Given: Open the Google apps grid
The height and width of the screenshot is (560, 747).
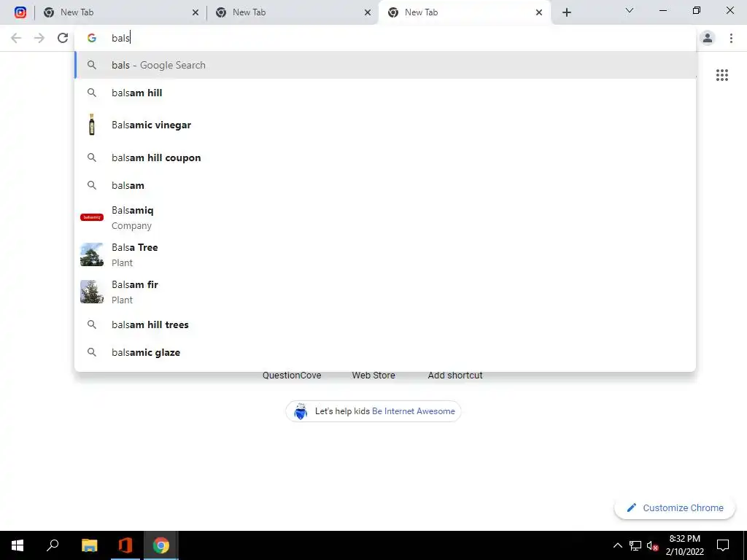Looking at the screenshot, I should pos(722,75).
